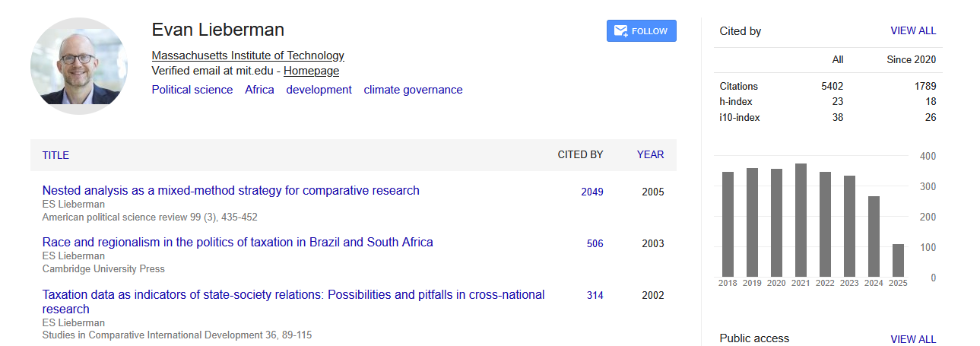
Task: Click the envelope icon on Follow button
Action: (620, 31)
